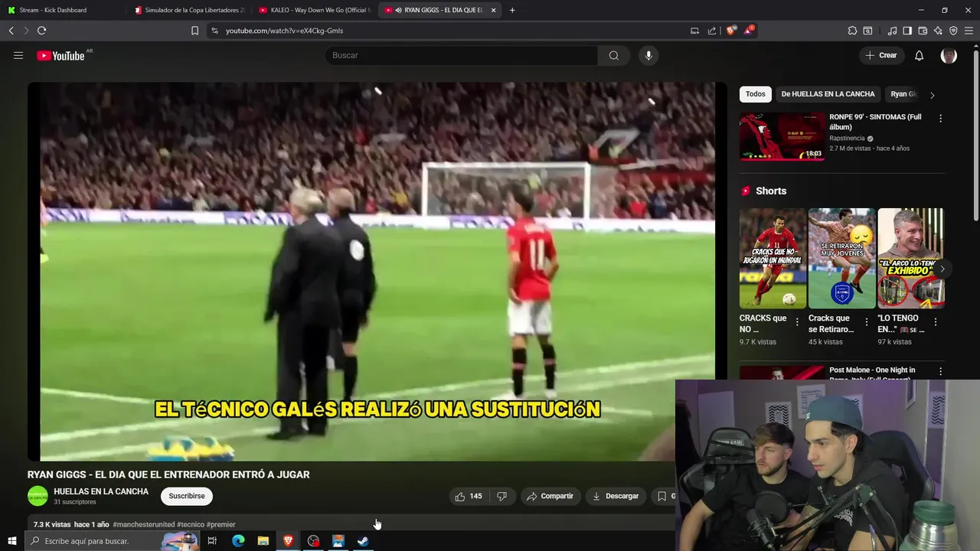Toggle the browser sidebar panel
980x551 pixels.
(907, 31)
